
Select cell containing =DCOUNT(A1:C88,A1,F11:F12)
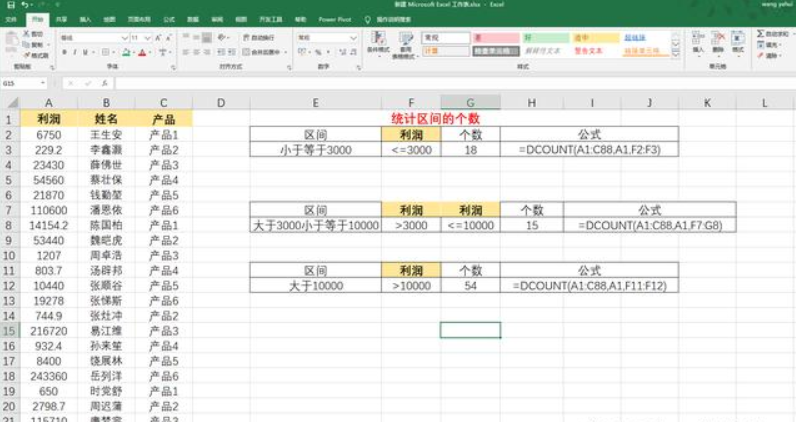(589, 285)
